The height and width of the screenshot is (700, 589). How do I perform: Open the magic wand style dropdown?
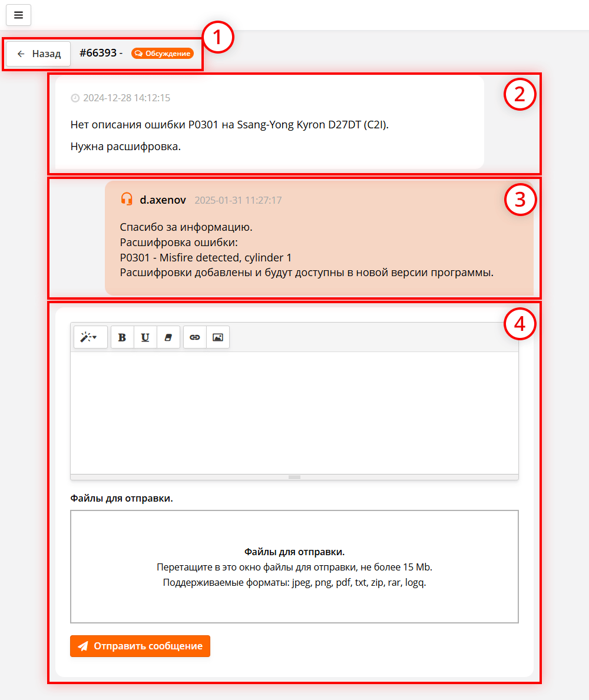pyautogui.click(x=90, y=337)
